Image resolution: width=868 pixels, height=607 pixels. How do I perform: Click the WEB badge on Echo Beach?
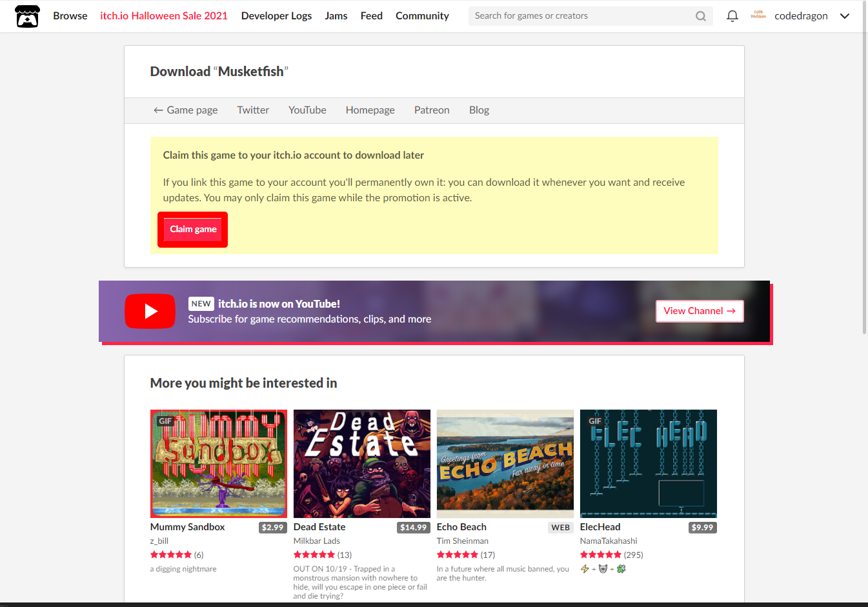tap(561, 528)
